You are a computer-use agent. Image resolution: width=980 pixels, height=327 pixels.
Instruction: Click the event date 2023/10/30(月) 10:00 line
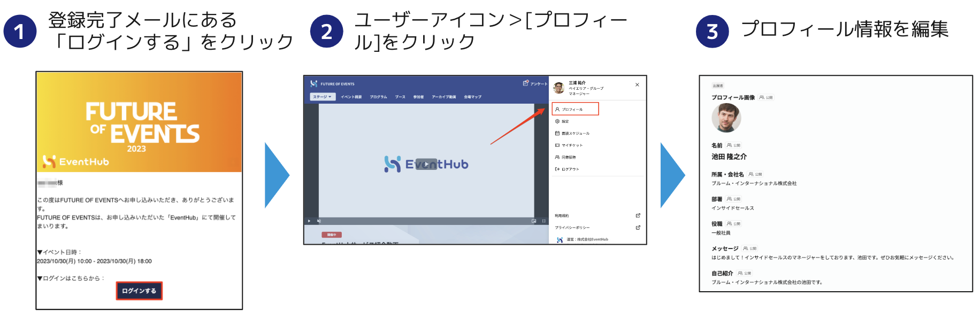[x=94, y=261]
